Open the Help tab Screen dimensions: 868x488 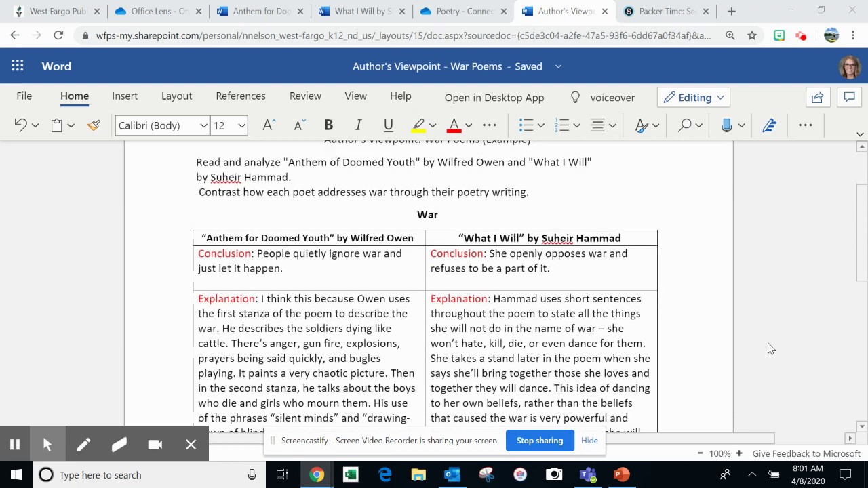[400, 96]
